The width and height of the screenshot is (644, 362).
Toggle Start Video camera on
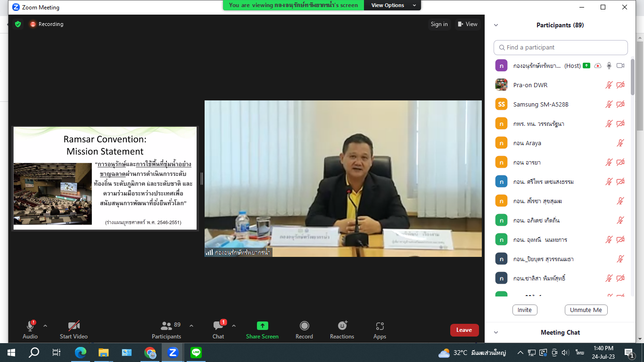(74, 326)
